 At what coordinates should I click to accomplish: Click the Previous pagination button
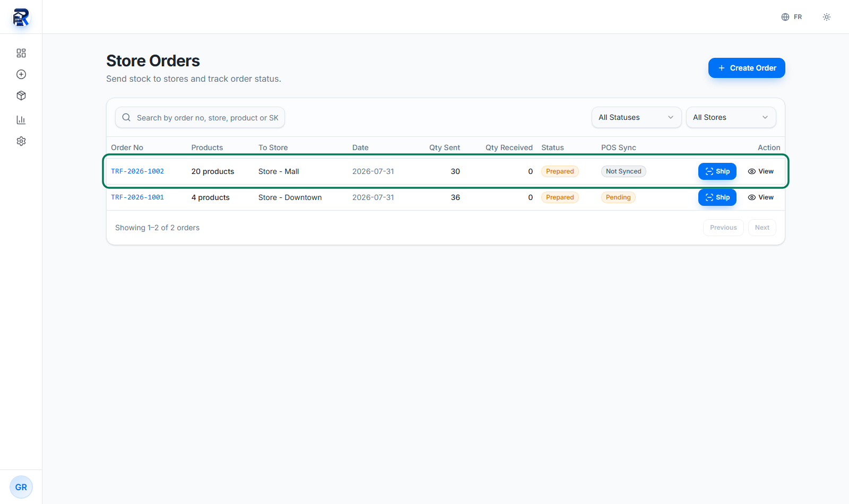coord(723,228)
